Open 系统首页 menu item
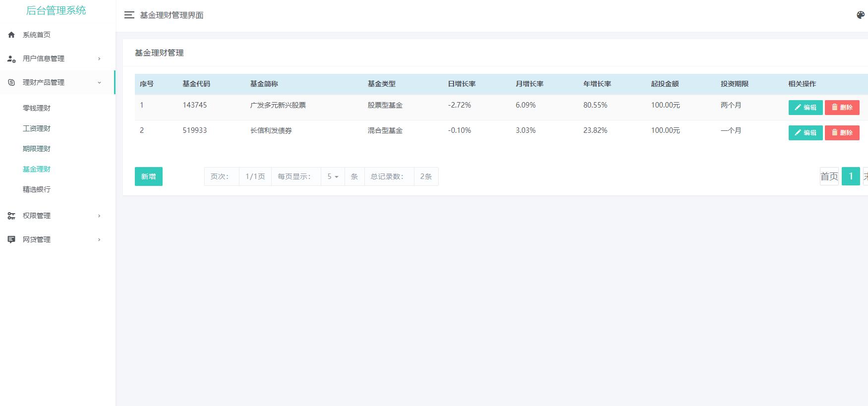The image size is (868, 406). [37, 35]
